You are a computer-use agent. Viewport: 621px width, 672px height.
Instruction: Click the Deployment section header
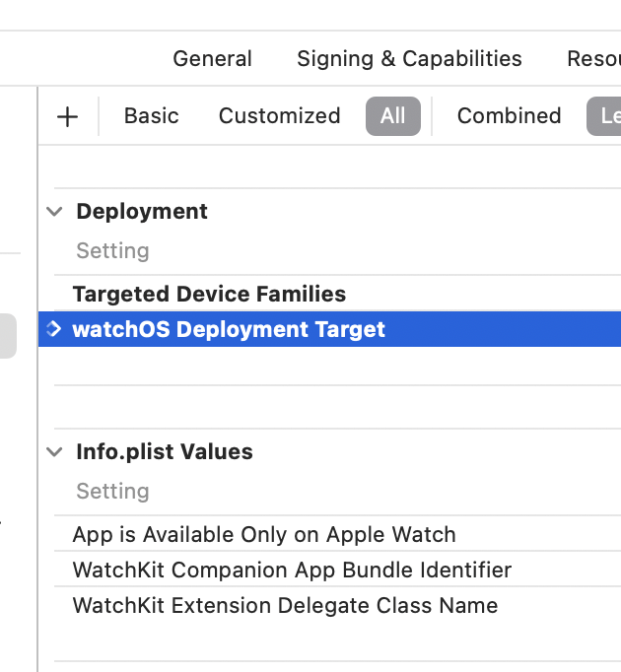coord(142,212)
